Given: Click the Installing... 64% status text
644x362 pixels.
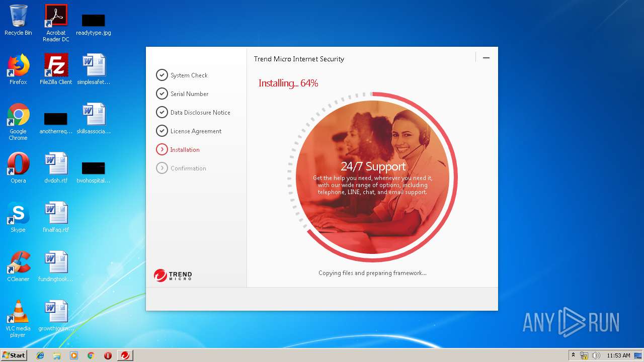Looking at the screenshot, I should (288, 83).
